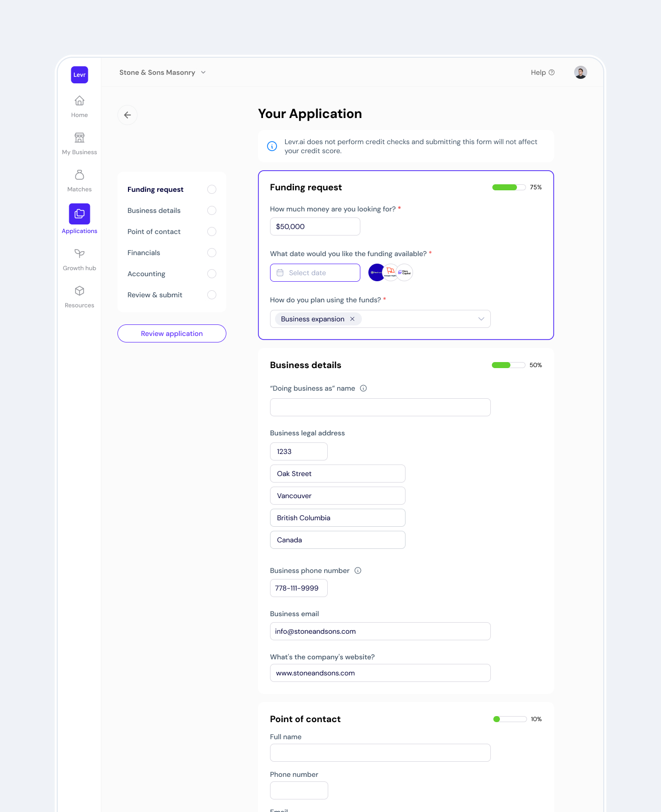Click the back arrow button
The height and width of the screenshot is (812, 661).
[127, 115]
